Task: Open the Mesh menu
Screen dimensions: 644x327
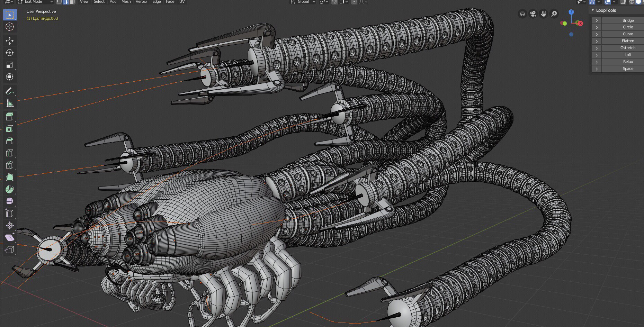Action: coord(126,2)
